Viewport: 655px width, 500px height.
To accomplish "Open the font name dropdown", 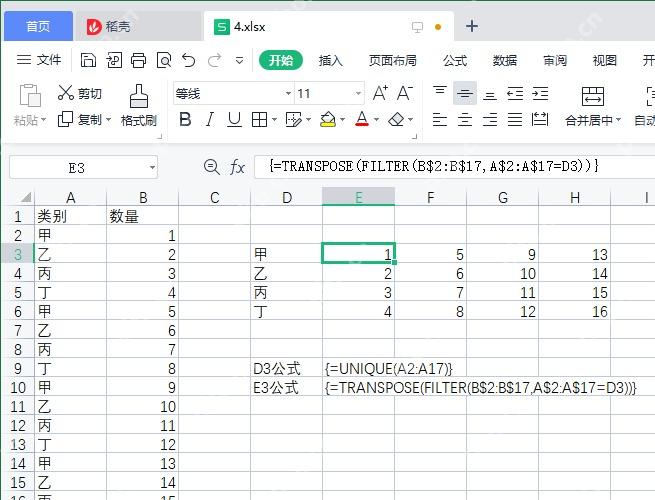I will (x=288, y=93).
